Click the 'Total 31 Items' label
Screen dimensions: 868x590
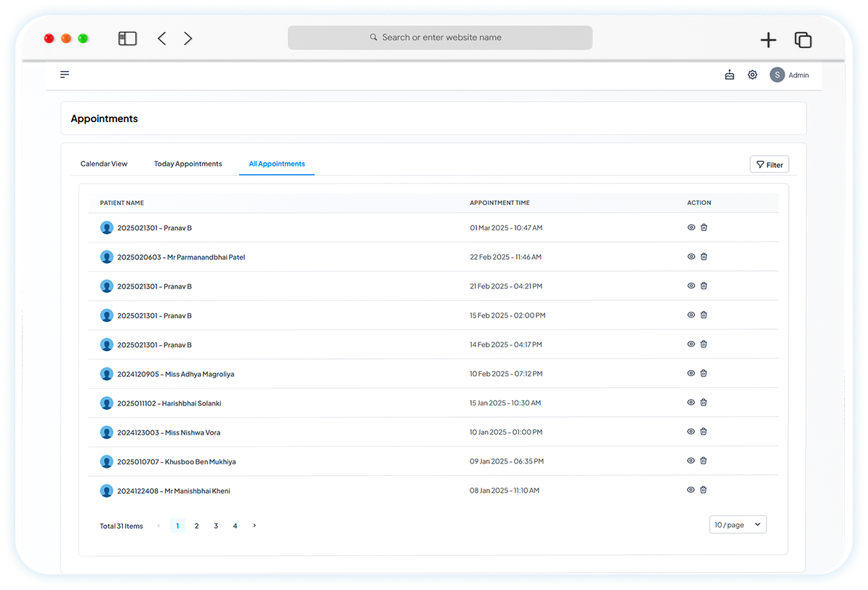point(121,526)
